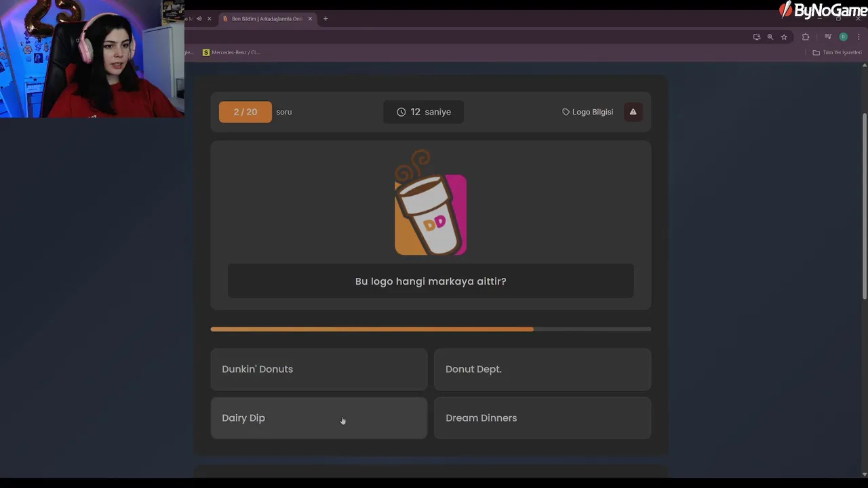
Task: Click the report warning triangle icon
Action: (x=633, y=112)
